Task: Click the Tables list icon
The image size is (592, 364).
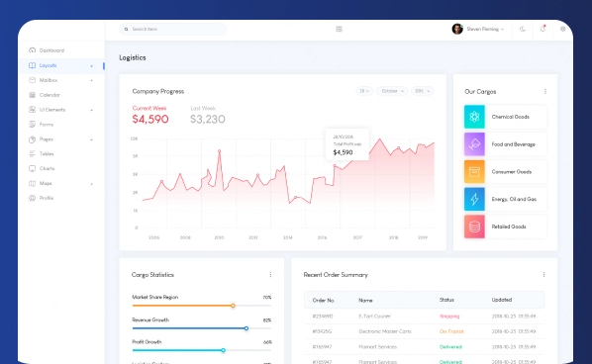Action: tap(32, 153)
